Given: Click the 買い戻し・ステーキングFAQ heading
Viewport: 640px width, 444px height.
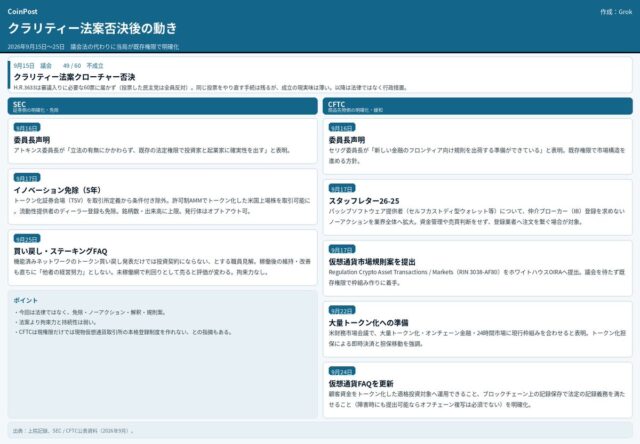Looking at the screenshot, I should pyautogui.click(x=60, y=251).
